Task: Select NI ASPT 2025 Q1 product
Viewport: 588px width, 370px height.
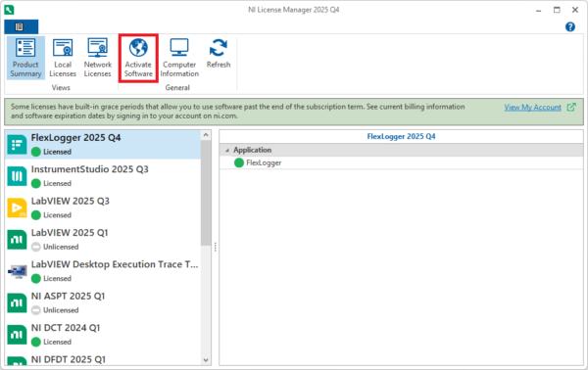Action: coord(103,303)
